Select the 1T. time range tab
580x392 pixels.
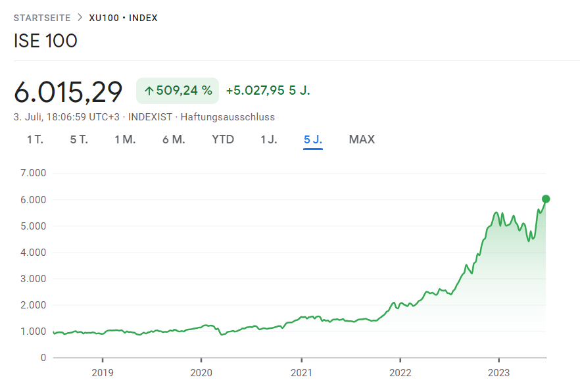pos(35,139)
